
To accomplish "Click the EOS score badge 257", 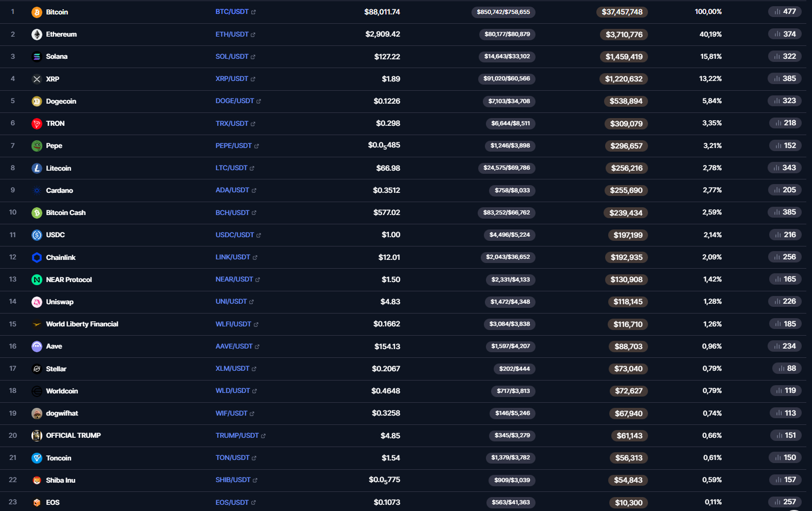I will (784, 502).
